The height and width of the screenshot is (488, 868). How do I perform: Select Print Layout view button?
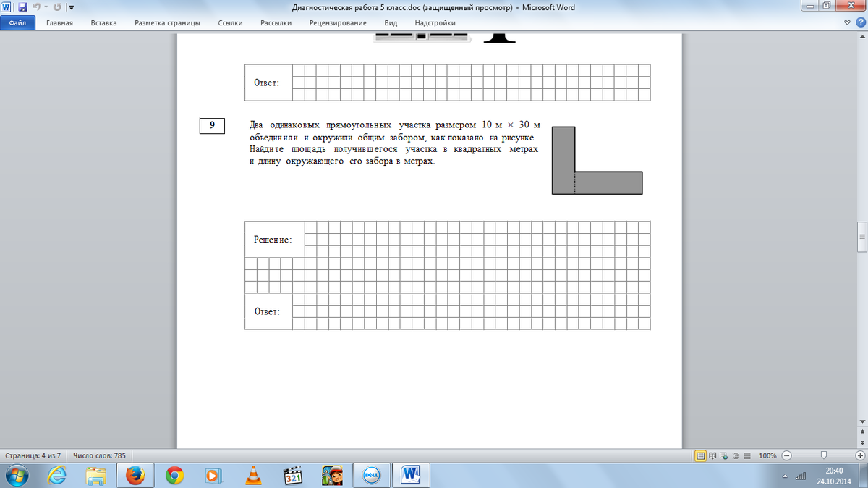click(x=700, y=456)
